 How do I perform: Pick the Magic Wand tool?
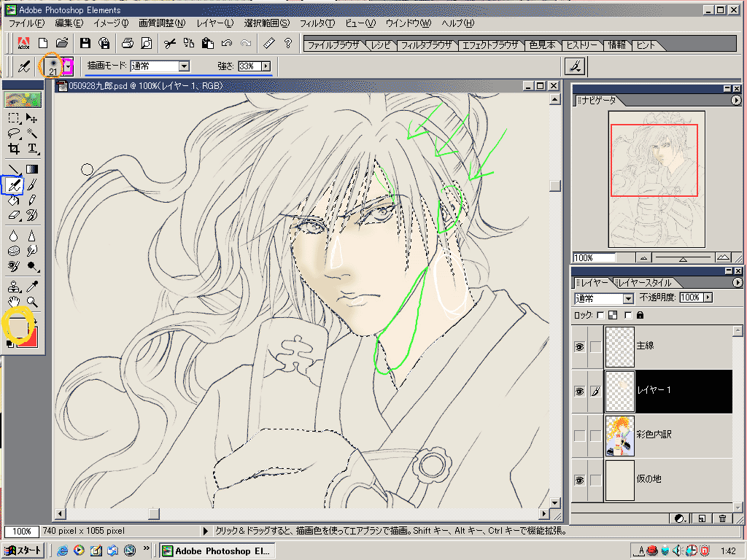32,133
